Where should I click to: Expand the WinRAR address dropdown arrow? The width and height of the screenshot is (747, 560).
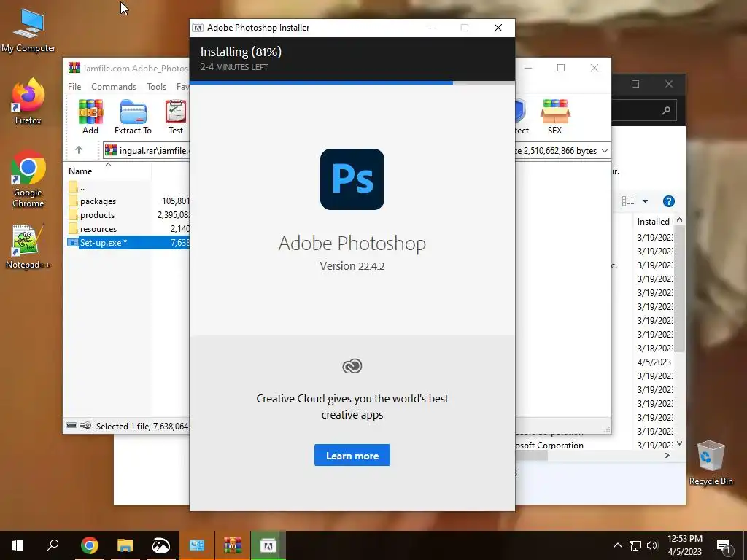605,150
